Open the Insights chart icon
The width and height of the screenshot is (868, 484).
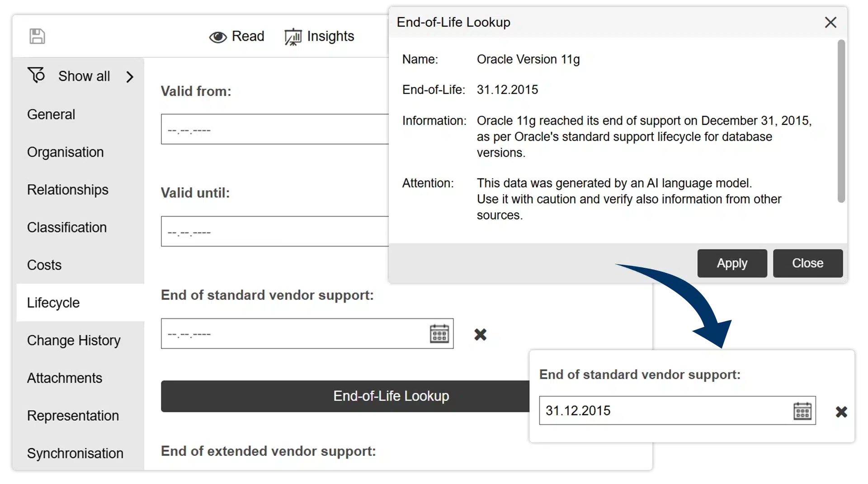coord(293,37)
